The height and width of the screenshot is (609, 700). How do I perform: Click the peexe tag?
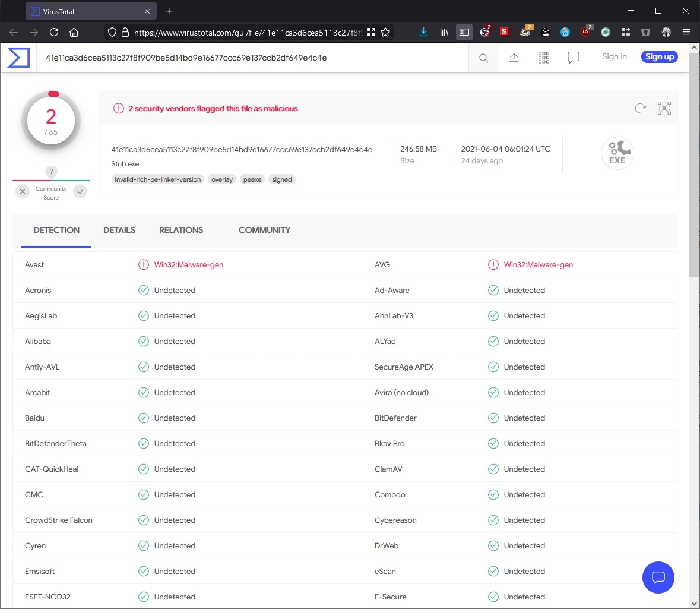pos(252,179)
